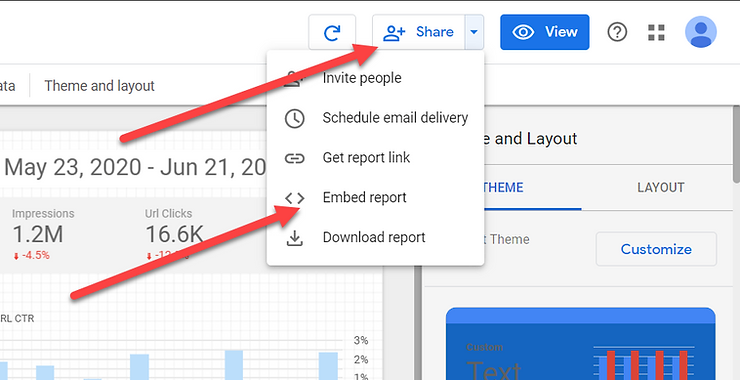Click the eye icon in View button
Viewport: 740px width, 380px height.
(523, 32)
